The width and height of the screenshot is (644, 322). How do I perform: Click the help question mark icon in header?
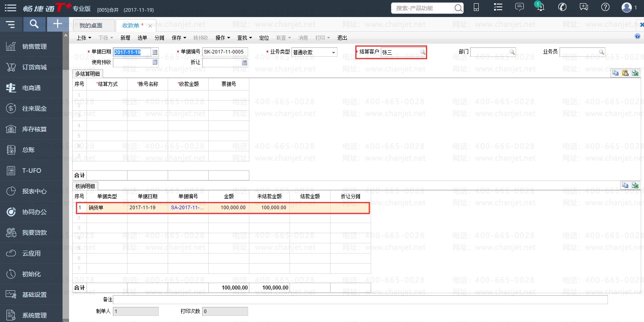(x=605, y=7)
